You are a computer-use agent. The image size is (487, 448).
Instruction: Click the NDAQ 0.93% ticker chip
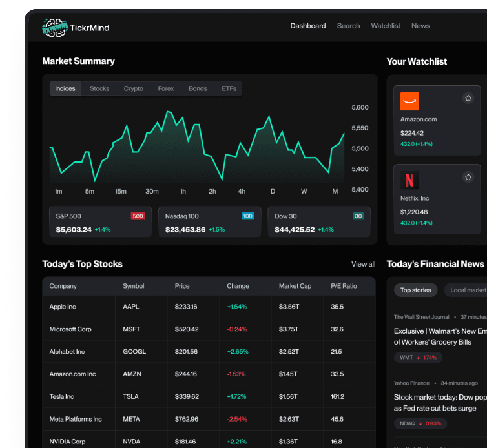(420, 423)
